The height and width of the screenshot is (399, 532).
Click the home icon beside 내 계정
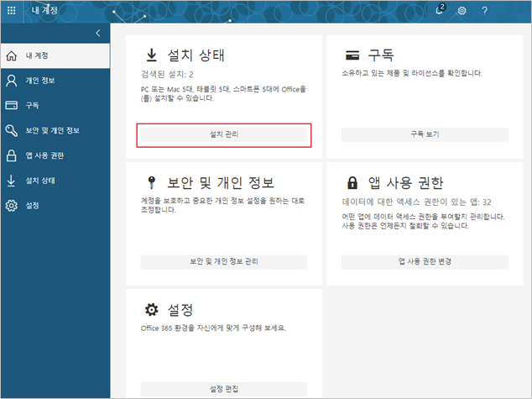pos(12,55)
